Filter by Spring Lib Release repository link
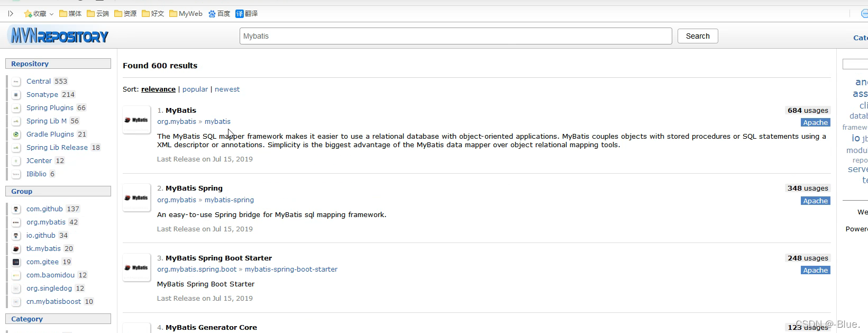 click(x=57, y=148)
